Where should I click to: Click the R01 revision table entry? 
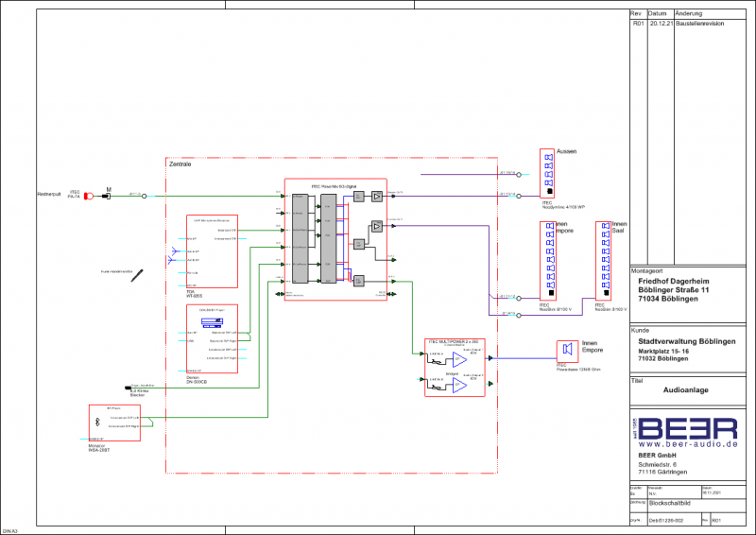tap(638, 23)
